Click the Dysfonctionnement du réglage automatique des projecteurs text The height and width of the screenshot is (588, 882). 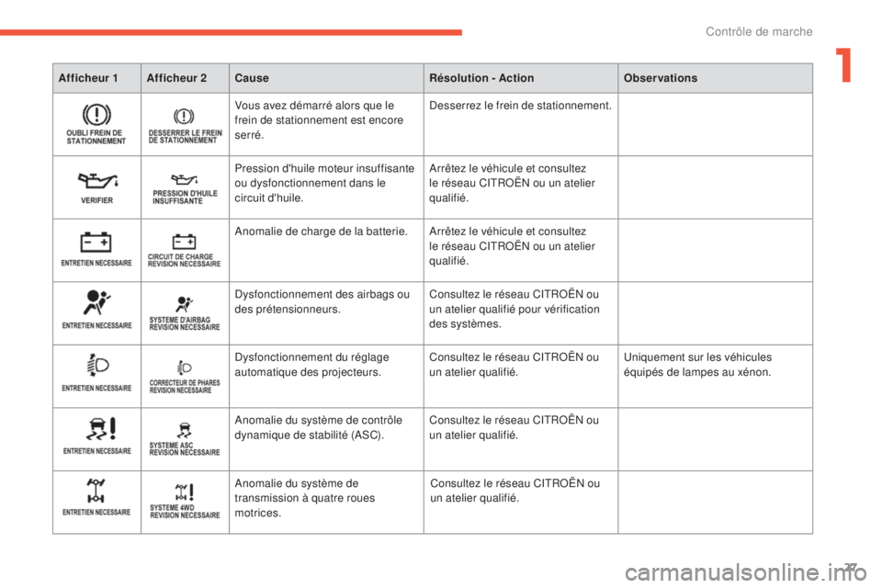coord(311,365)
